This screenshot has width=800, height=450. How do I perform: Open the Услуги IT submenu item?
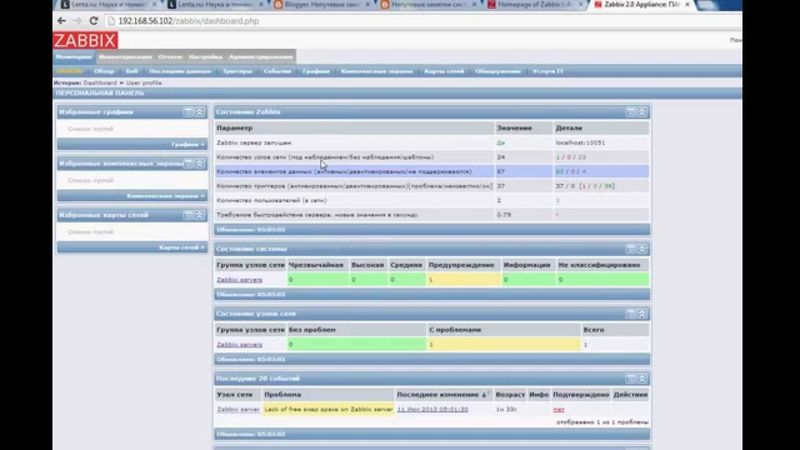click(x=547, y=71)
